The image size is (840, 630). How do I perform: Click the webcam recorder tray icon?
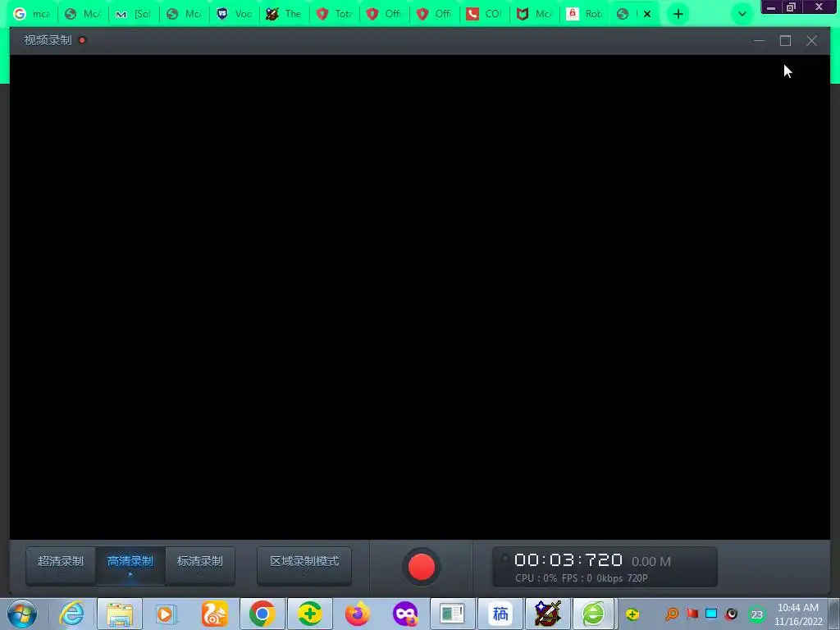(x=731, y=614)
